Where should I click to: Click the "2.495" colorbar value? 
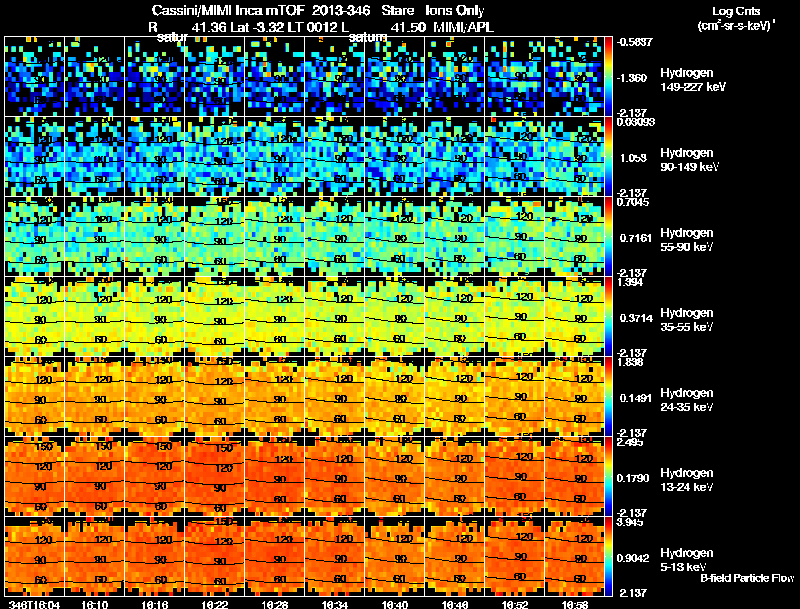point(630,442)
